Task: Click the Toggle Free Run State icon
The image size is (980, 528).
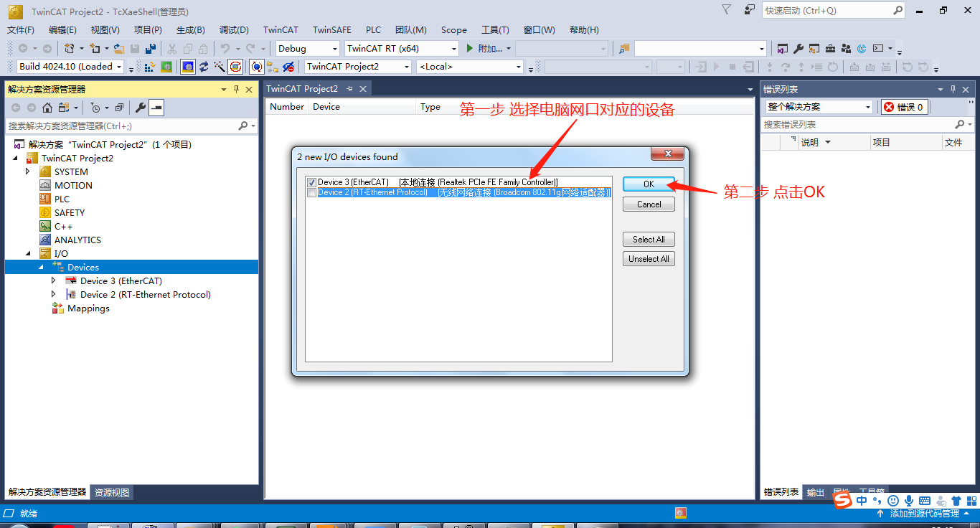Action: (x=235, y=67)
